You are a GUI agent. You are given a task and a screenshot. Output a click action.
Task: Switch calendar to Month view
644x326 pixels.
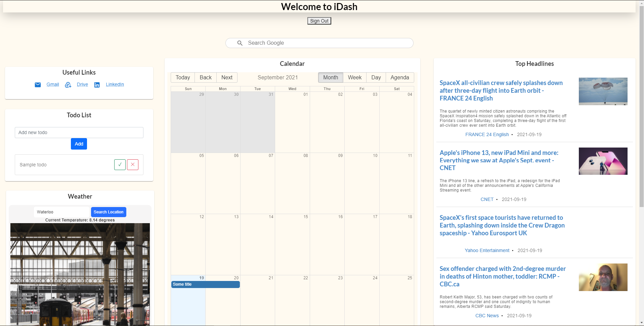[331, 78]
